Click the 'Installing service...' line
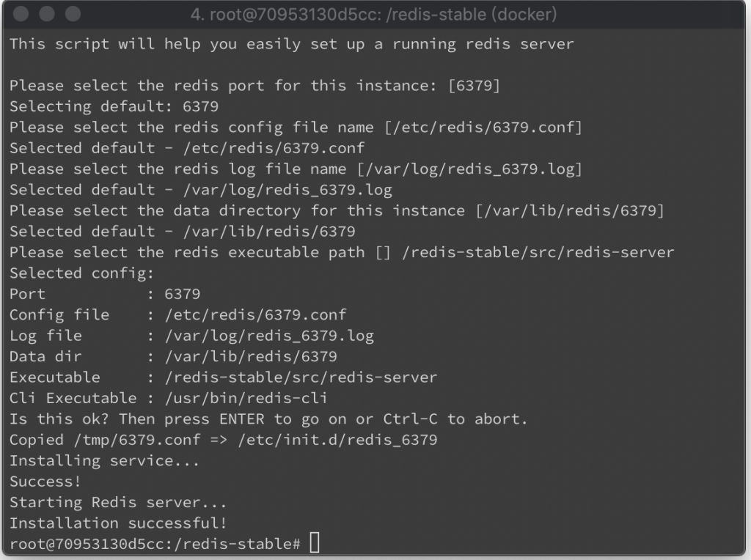The image size is (751, 560). click(104, 460)
